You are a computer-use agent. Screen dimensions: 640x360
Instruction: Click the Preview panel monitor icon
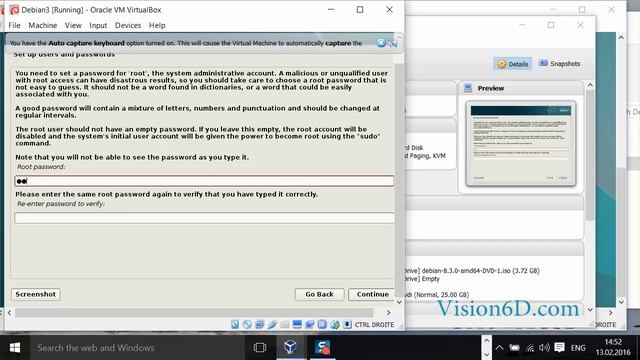click(468, 88)
